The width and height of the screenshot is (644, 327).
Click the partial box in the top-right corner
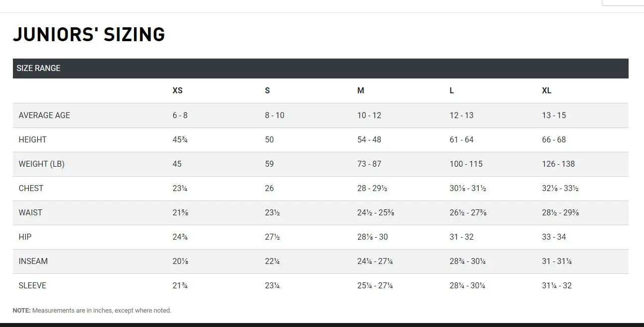click(x=623, y=2)
